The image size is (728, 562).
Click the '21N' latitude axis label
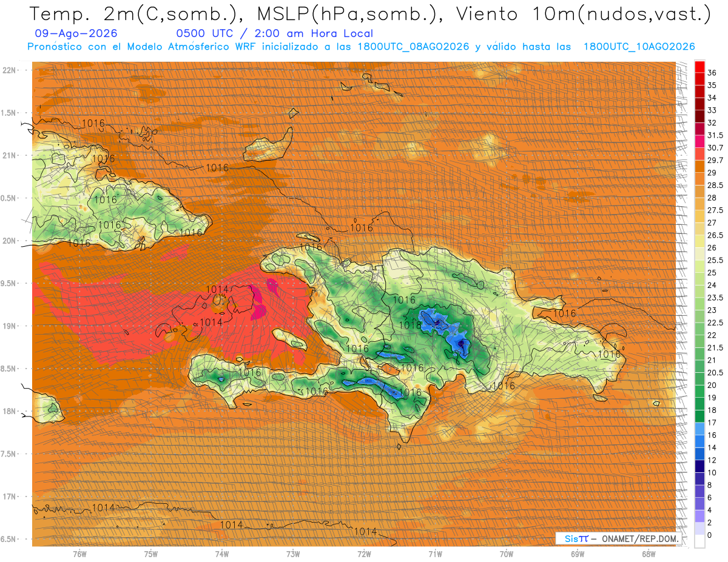(10, 155)
